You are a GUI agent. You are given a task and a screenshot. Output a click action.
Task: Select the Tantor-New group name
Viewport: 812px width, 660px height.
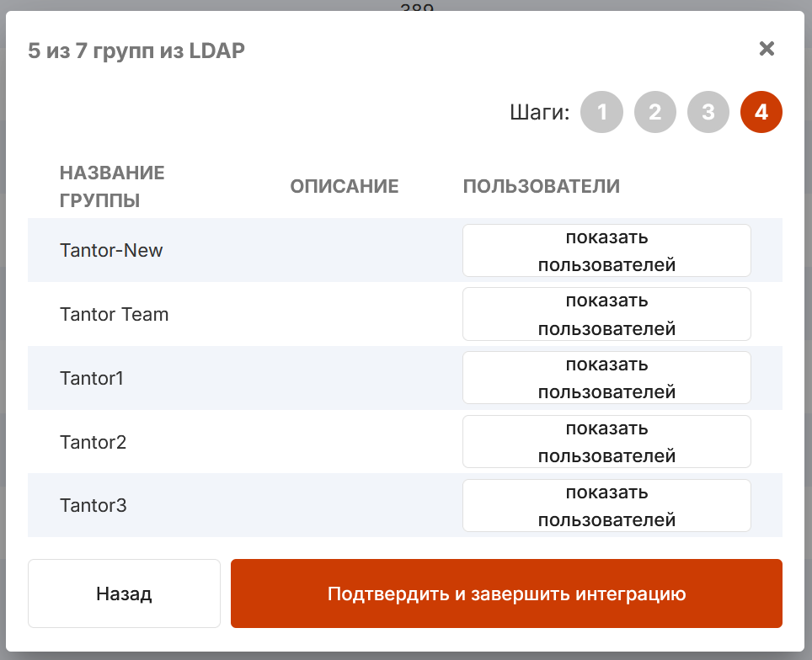coord(111,251)
